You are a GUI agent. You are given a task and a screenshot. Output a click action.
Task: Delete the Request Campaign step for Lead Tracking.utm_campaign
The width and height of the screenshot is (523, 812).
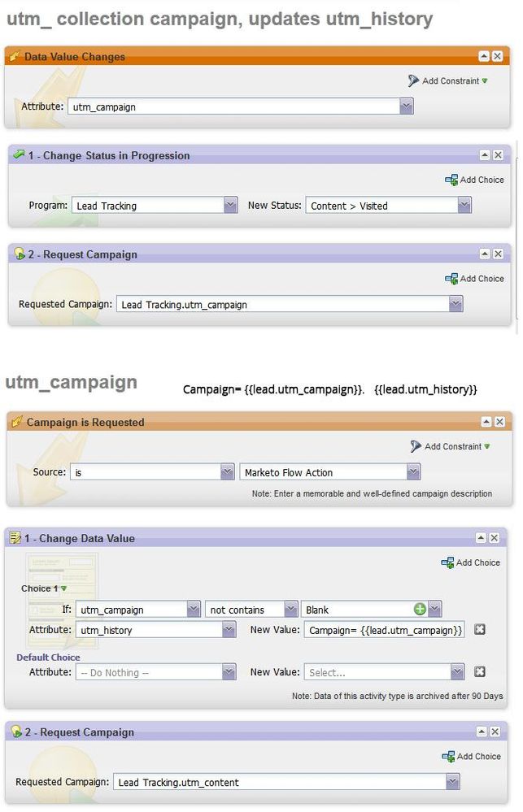498,254
